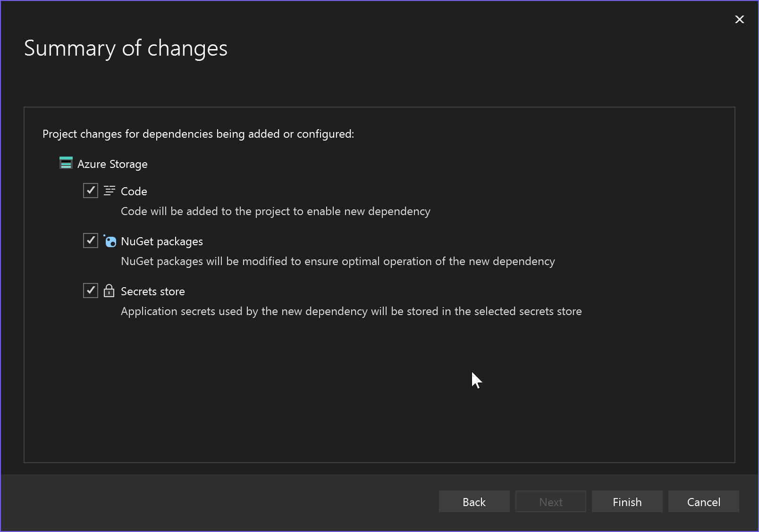Close the Summary of changes dialog
Viewport: 759px width, 532px height.
tap(739, 19)
